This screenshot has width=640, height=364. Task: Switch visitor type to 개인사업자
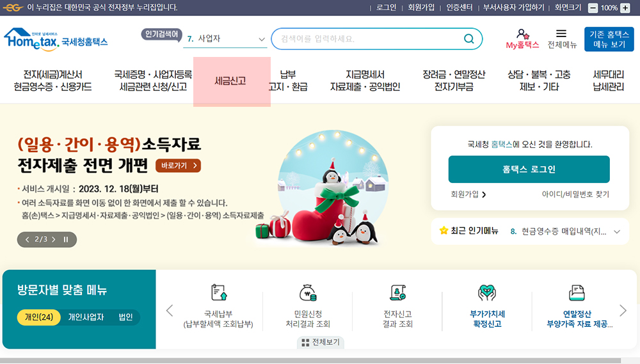[x=86, y=317]
